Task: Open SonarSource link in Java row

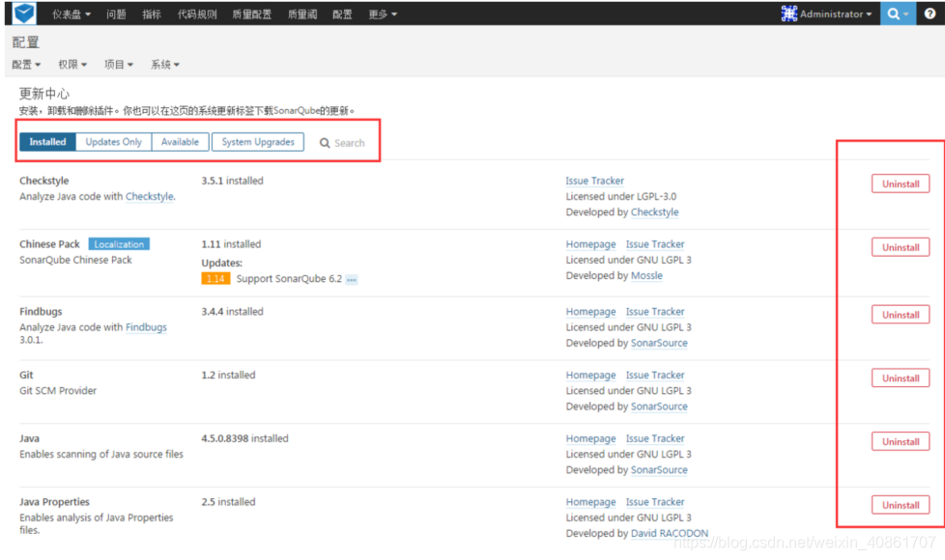Action: click(659, 470)
